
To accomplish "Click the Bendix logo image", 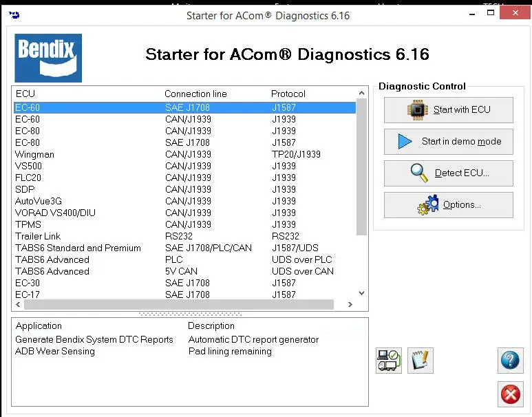I will [48, 58].
